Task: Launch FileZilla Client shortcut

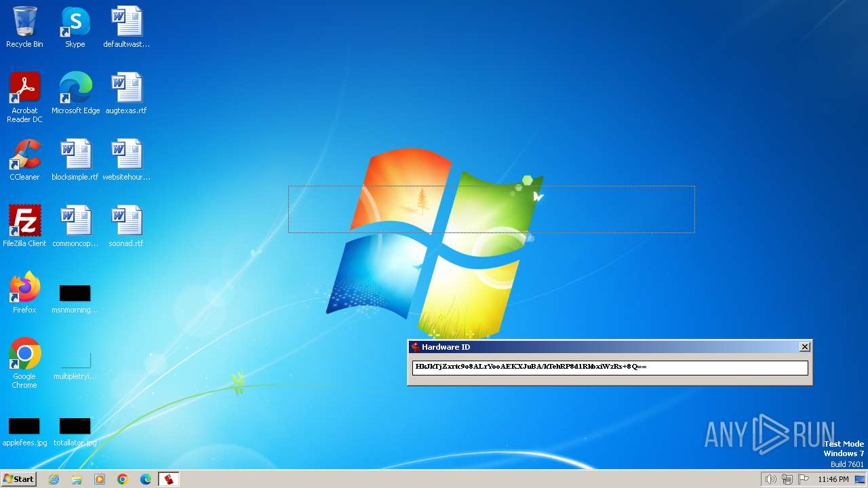Action: coord(24,226)
